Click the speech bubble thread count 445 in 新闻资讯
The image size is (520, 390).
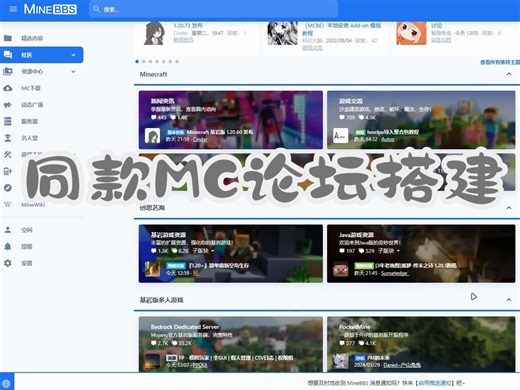159,117
